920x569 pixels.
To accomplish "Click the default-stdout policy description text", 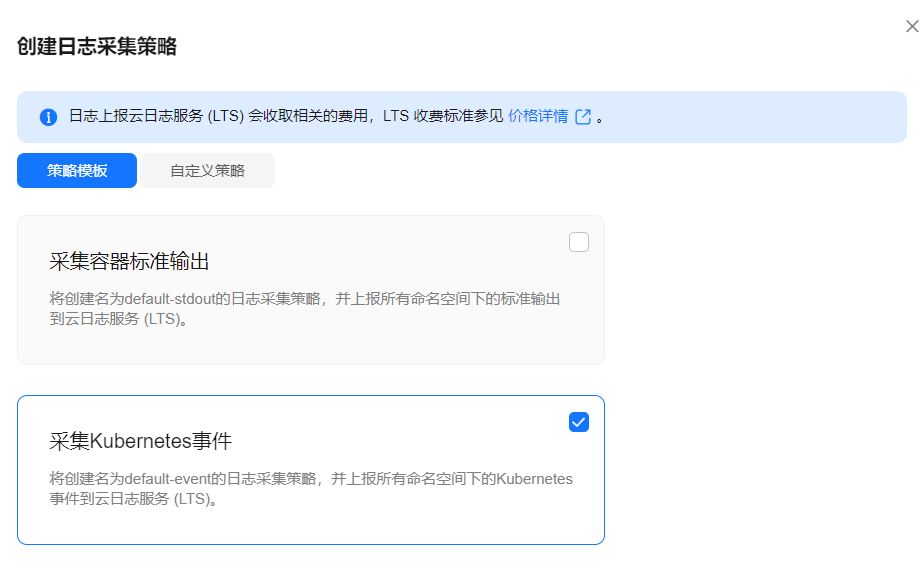I will point(305,309).
